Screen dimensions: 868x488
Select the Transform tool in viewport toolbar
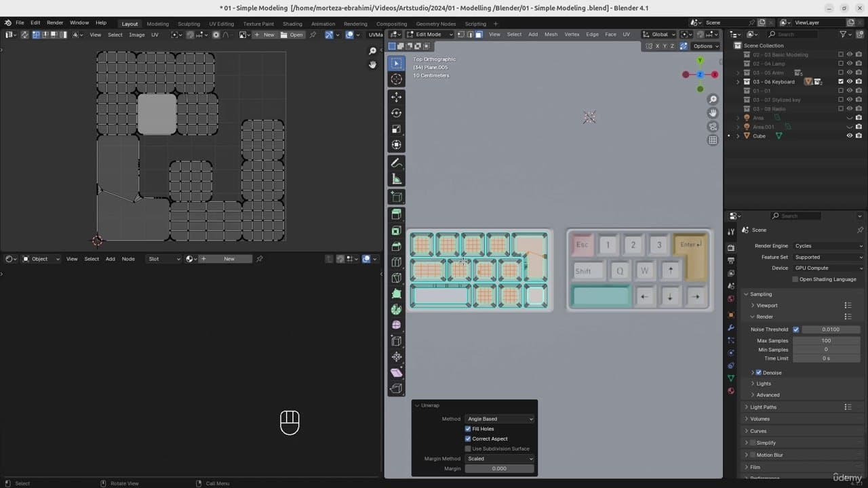coord(397,144)
